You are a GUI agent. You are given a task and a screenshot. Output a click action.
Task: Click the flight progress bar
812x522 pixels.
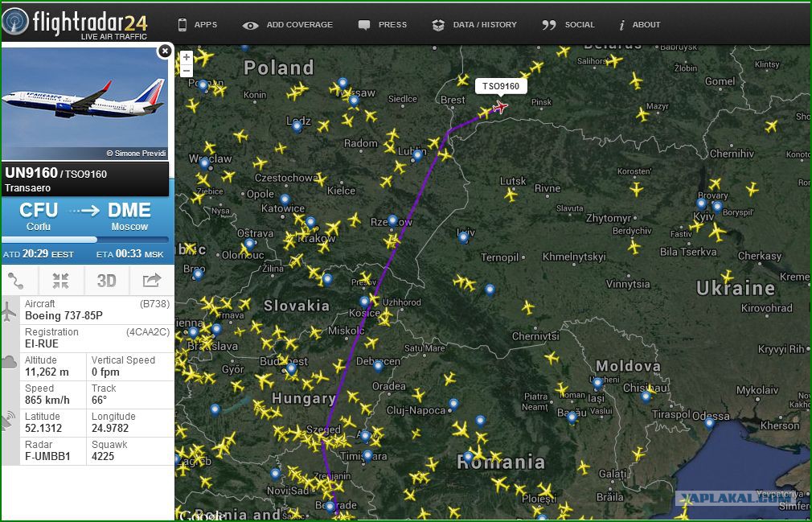click(x=85, y=240)
